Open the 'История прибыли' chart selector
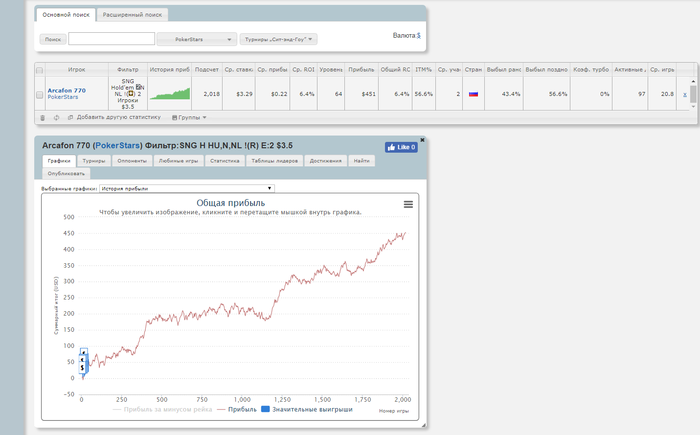 pyautogui.click(x=187, y=188)
